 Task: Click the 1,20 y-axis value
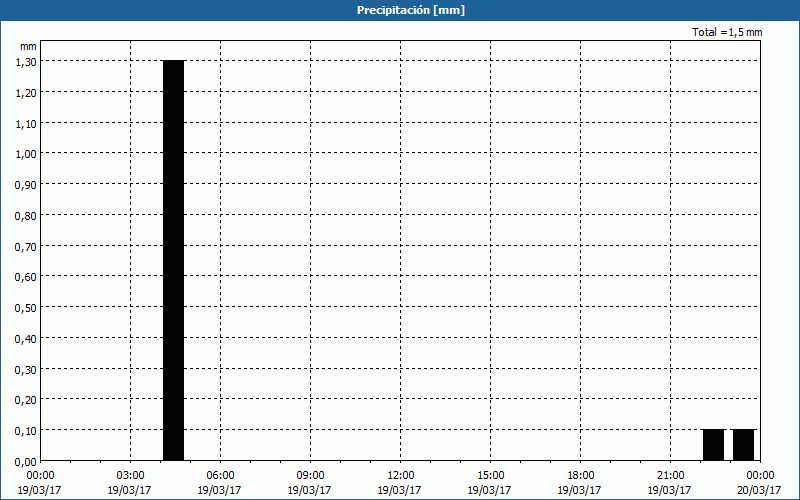(26, 92)
